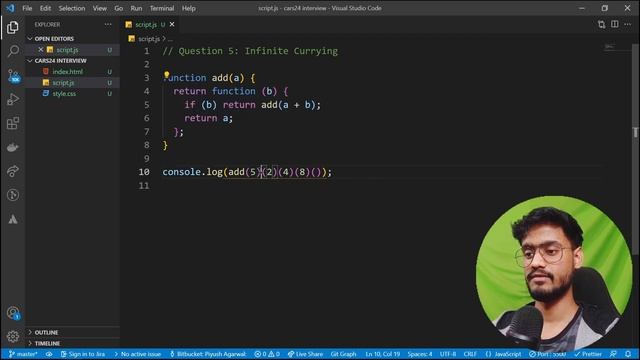Open No active issue selector in status bar

tap(138, 354)
